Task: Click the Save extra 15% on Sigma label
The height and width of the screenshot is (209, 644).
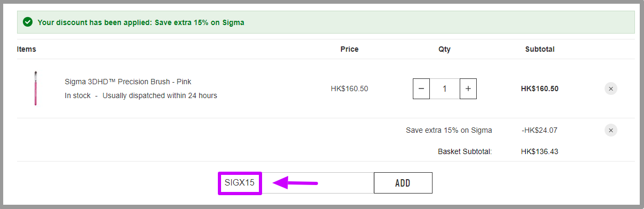Action: [449, 130]
